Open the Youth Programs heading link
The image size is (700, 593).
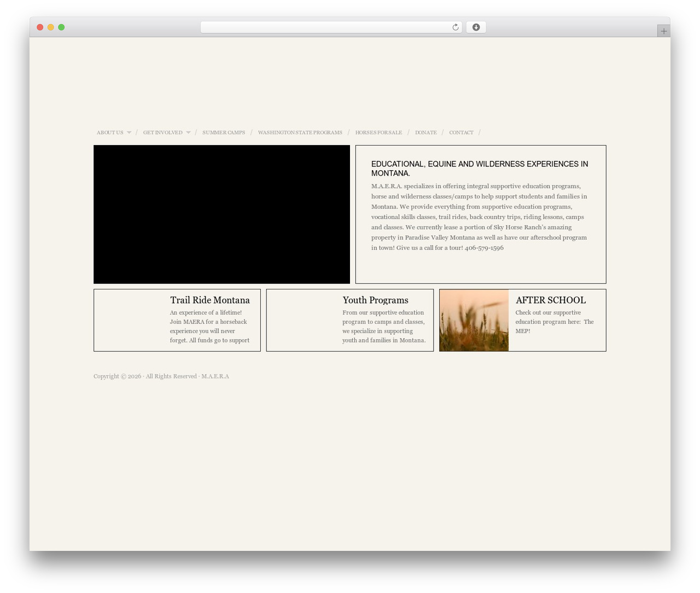[376, 300]
